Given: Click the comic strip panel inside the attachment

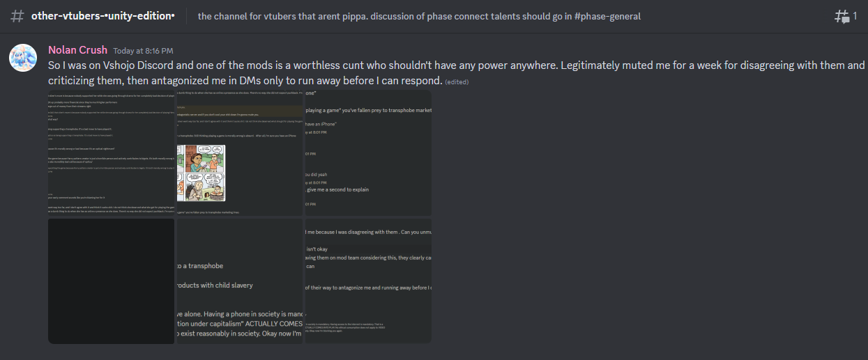Looking at the screenshot, I should 201,173.
